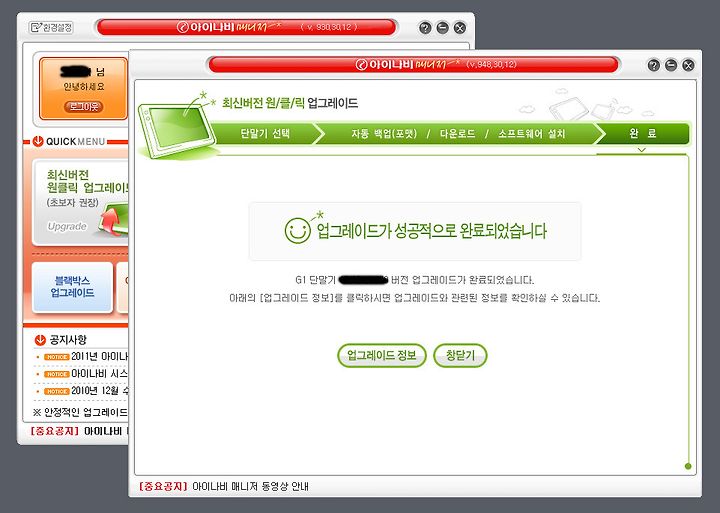Minimize the front 아이나비 매니저 window
Screen dimensions: 720x513
(671, 65)
